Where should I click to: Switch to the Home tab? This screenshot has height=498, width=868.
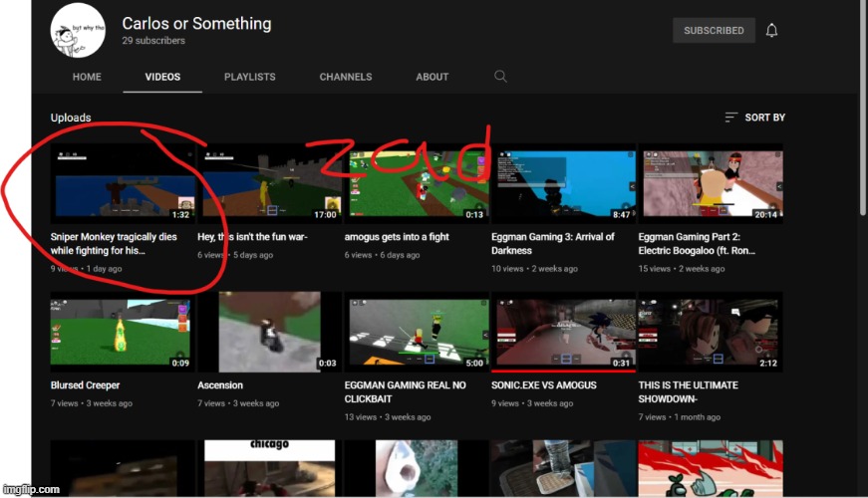(x=87, y=77)
